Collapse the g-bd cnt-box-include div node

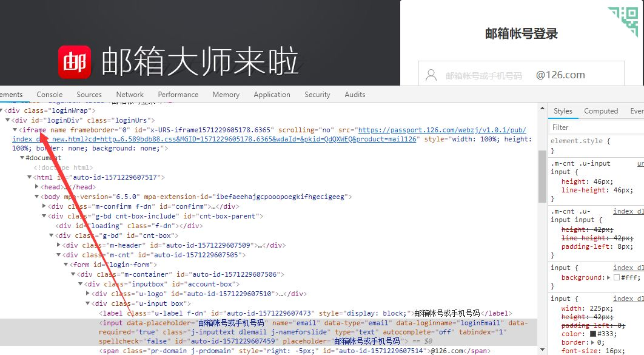pos(44,216)
